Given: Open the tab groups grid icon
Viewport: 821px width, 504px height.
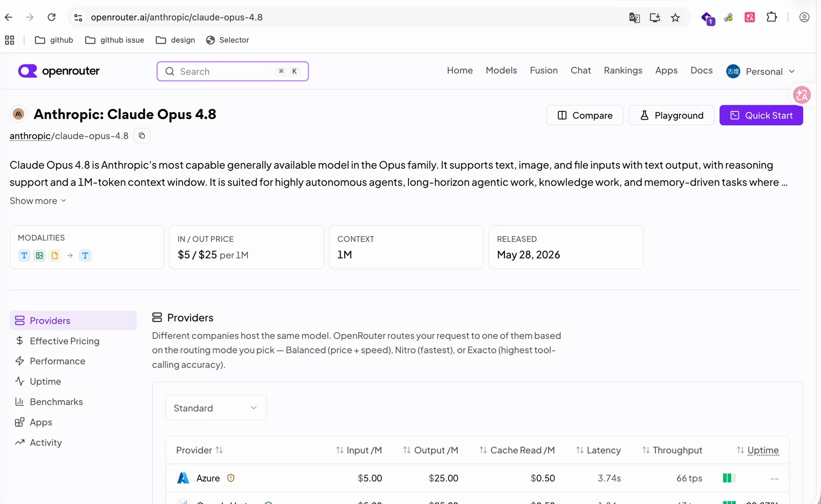Looking at the screenshot, I should (x=10, y=40).
